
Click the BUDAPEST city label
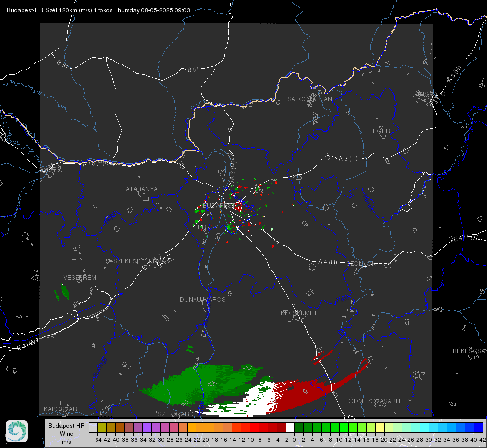218,206
